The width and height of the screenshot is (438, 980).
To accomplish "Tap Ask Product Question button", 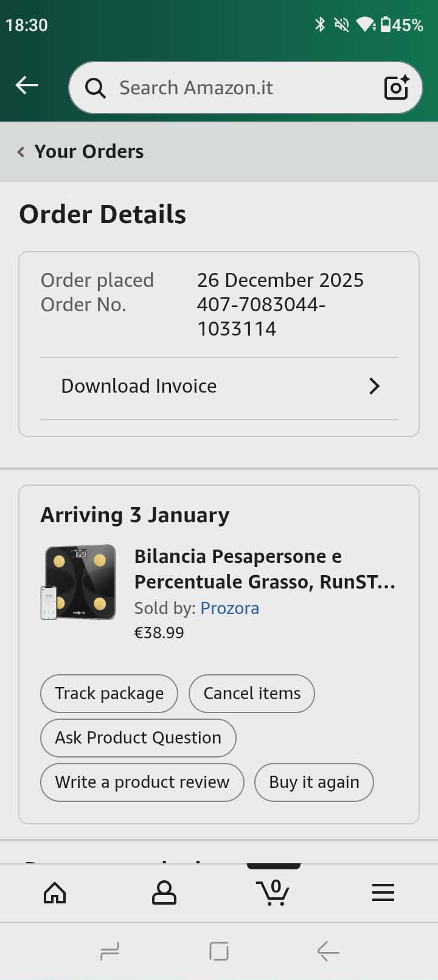I will click(138, 738).
